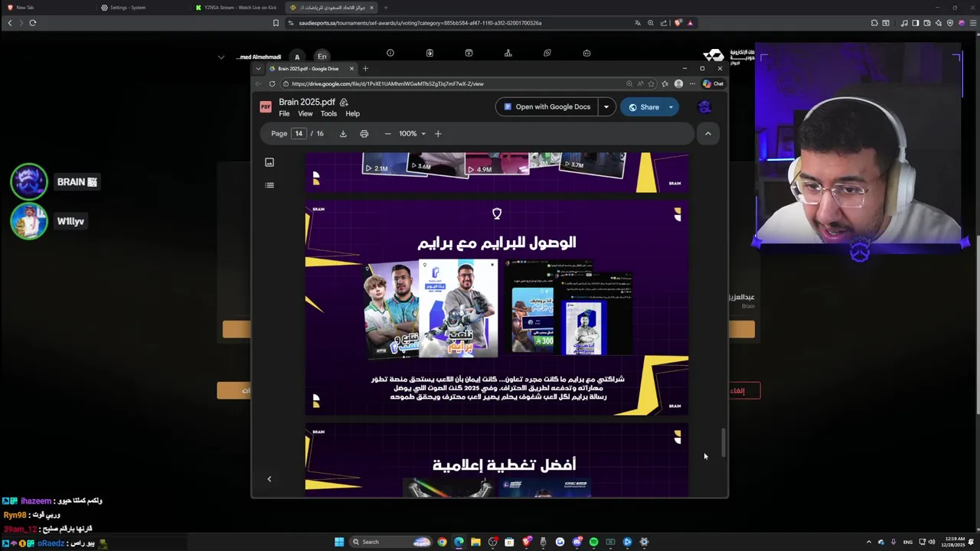Image resolution: width=980 pixels, height=551 pixels.
Task: Download the Brain 2025.pdf file
Action: pos(343,134)
